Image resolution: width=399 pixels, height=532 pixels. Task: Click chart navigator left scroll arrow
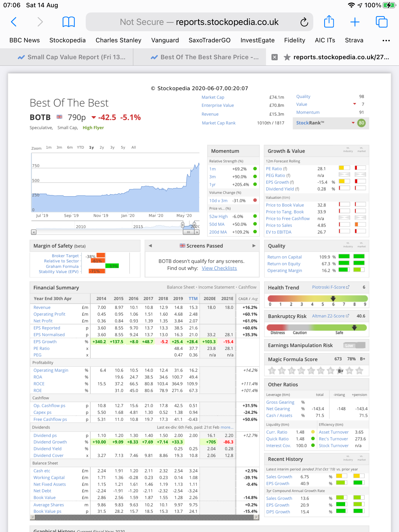point(34,232)
